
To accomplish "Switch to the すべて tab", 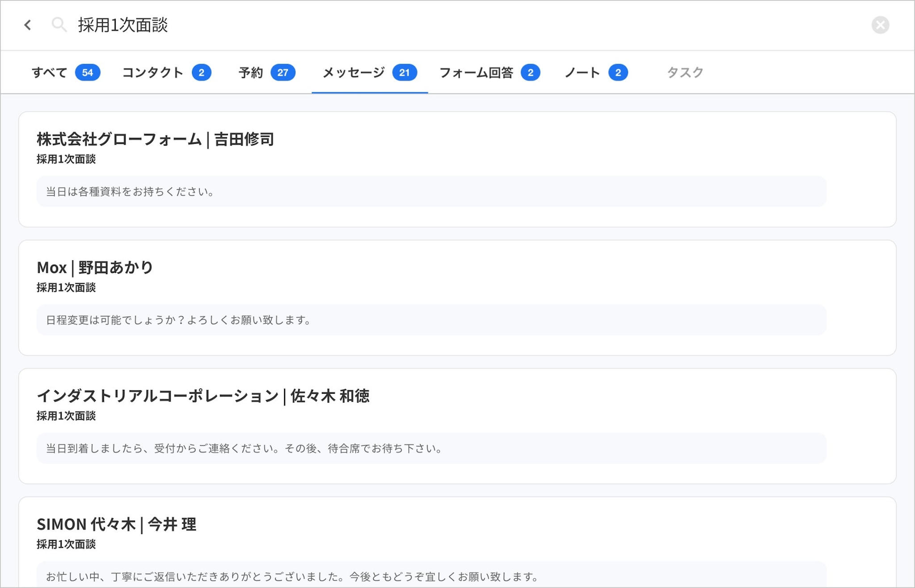I will 49,72.
